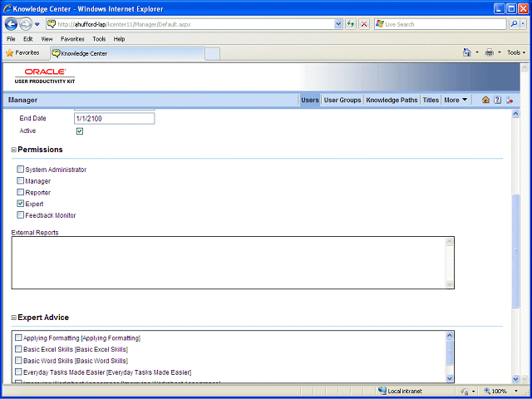Uncheck the Active checkbox
The image size is (532, 399).
(80, 131)
